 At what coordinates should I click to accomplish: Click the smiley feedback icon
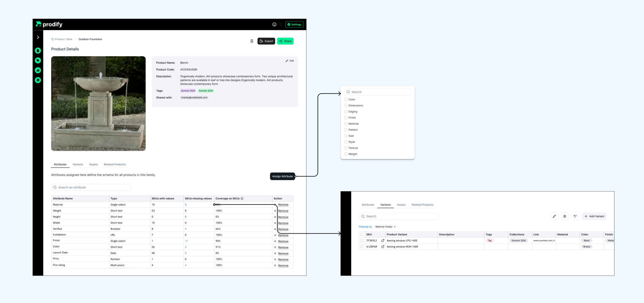[x=274, y=24]
